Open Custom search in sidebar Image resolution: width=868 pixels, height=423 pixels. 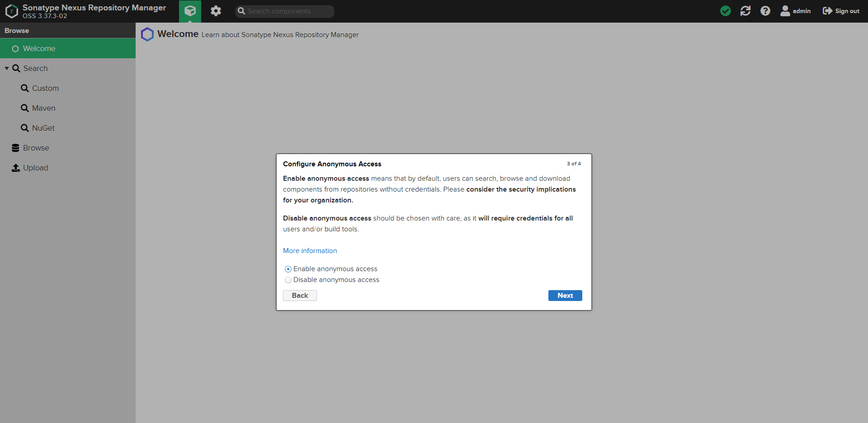pyautogui.click(x=68, y=88)
